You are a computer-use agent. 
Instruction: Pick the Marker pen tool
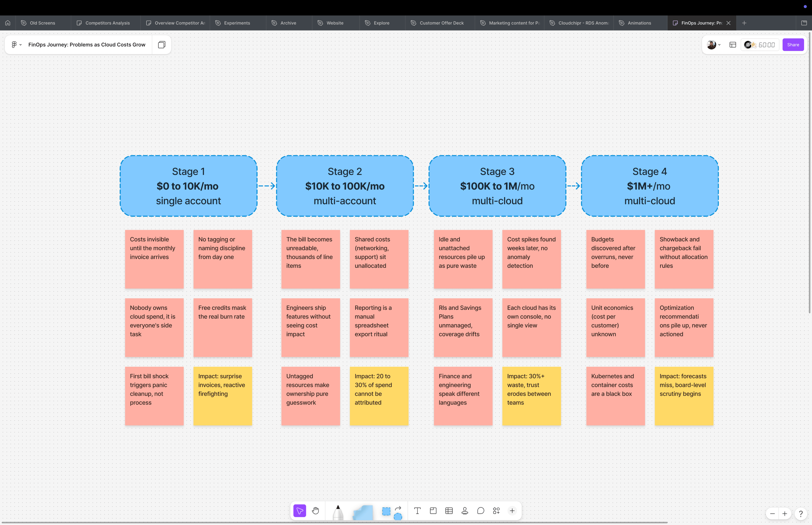pos(338,512)
